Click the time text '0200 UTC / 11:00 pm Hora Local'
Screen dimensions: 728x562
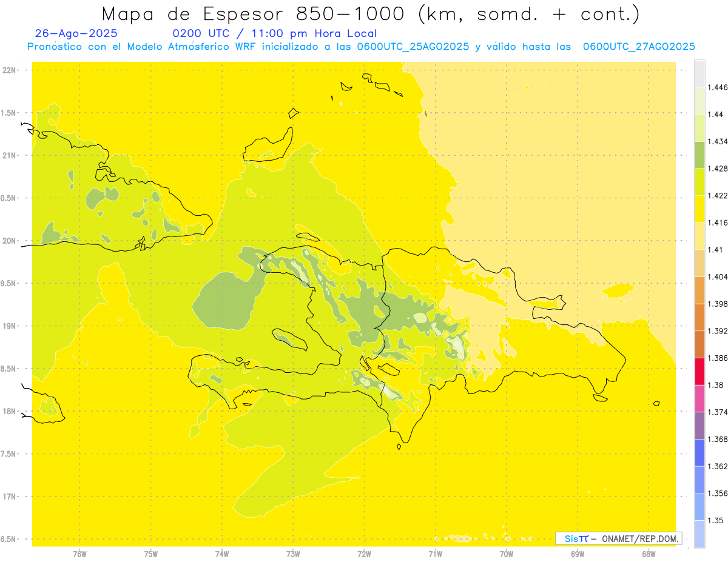point(275,34)
